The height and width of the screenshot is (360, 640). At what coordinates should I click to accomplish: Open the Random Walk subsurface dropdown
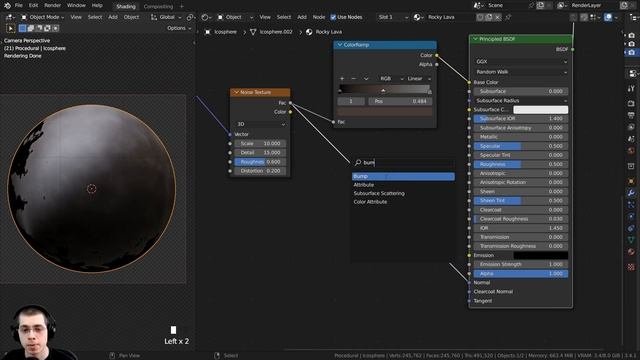tap(521, 72)
